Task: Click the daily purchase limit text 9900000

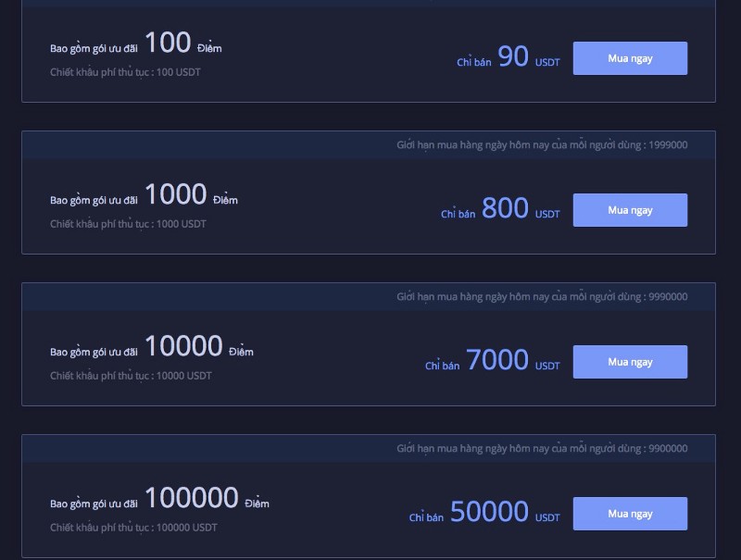Action: (542, 449)
